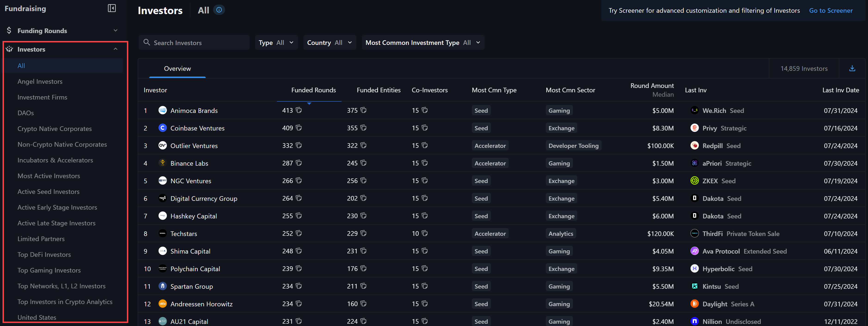Screen dimensions: 868x326
Task: Open Top Networks, L1, L2 Investors list
Action: [61, 286]
